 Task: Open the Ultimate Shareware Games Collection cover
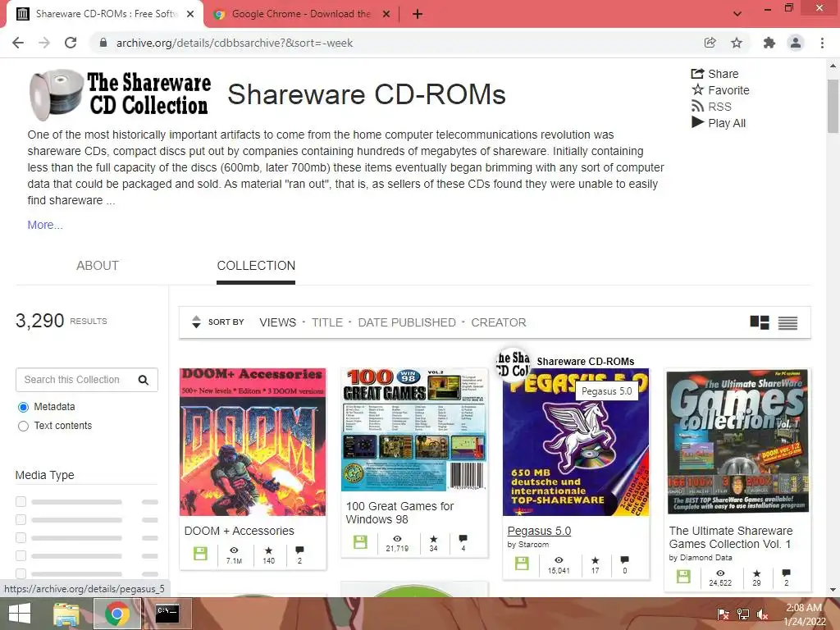point(737,442)
